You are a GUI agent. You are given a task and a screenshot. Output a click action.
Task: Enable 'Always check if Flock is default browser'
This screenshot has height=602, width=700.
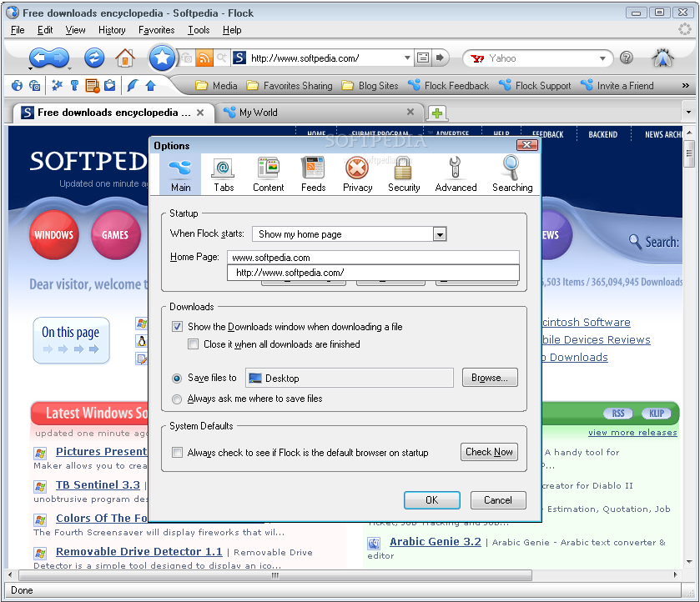click(x=177, y=453)
